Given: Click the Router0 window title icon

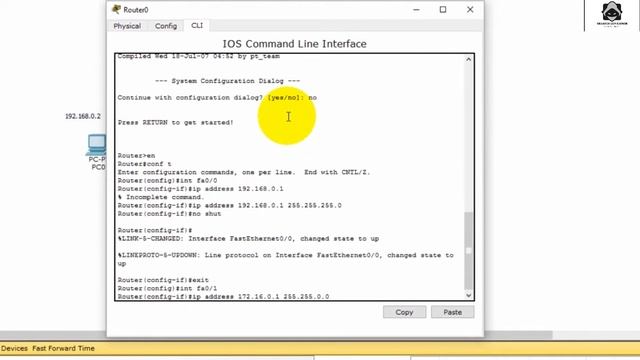Looking at the screenshot, I should [116, 9].
